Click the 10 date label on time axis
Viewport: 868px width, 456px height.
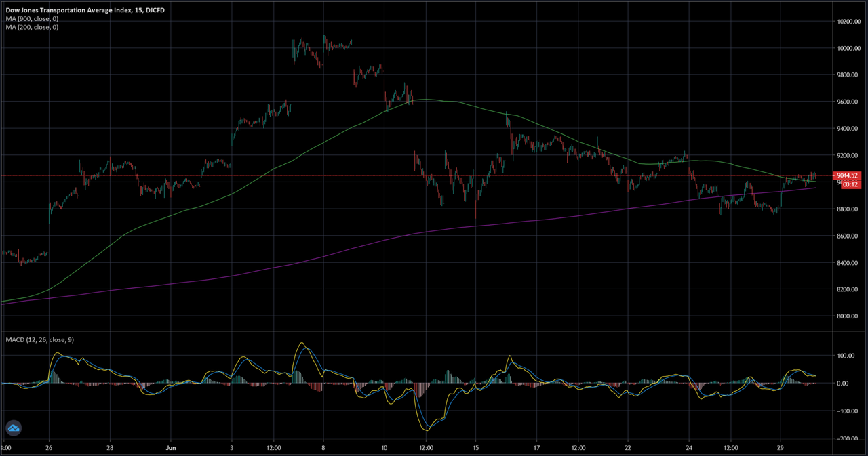[x=384, y=448]
